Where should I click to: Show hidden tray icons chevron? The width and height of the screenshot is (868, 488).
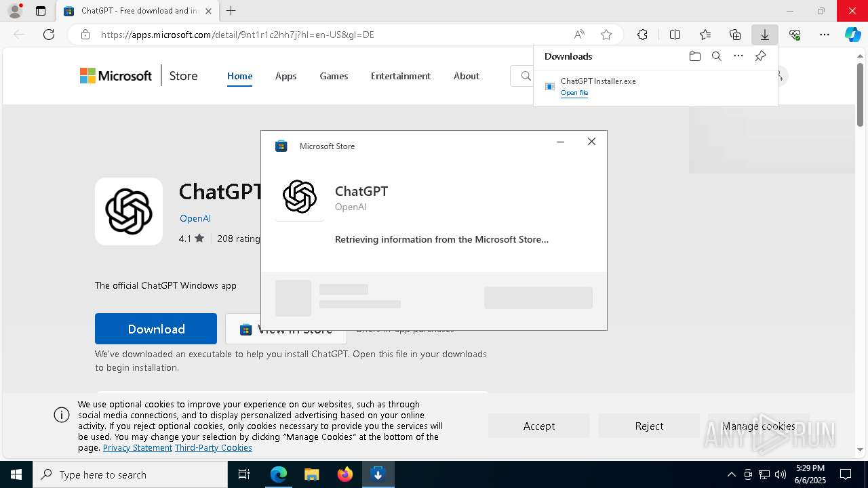coord(731,474)
